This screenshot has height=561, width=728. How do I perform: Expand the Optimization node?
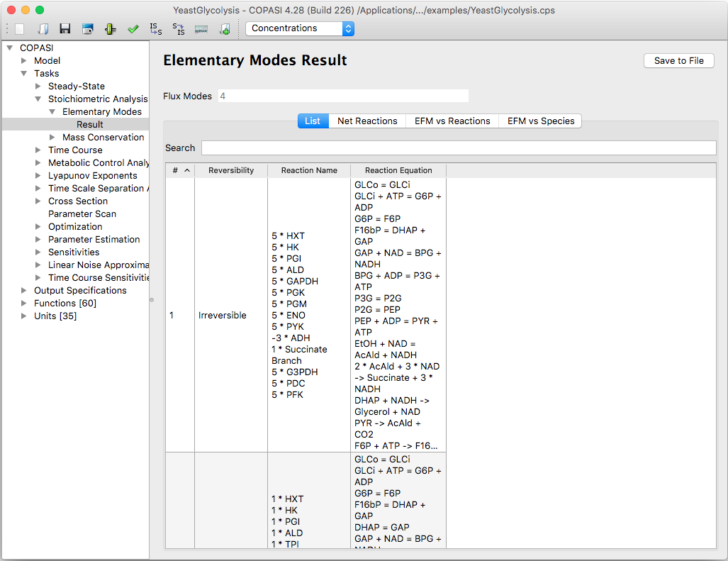(x=38, y=227)
